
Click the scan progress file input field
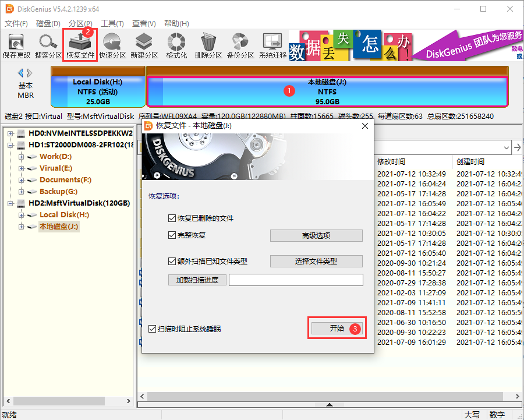coord(296,280)
